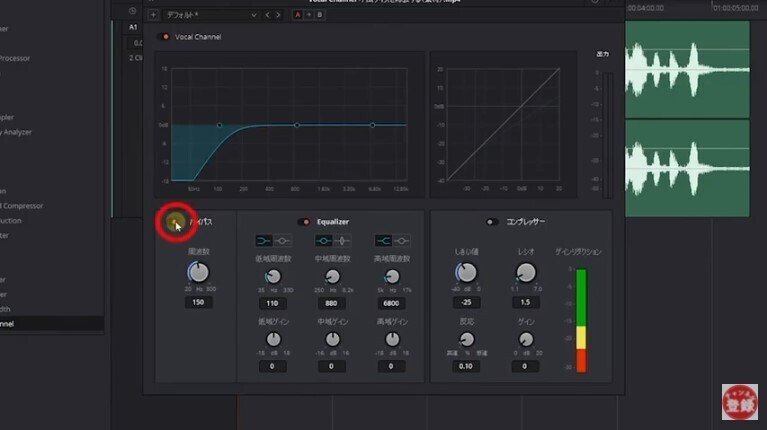Click the compressor ゲイン knob
The width and height of the screenshot is (767, 430).
[x=526, y=339]
